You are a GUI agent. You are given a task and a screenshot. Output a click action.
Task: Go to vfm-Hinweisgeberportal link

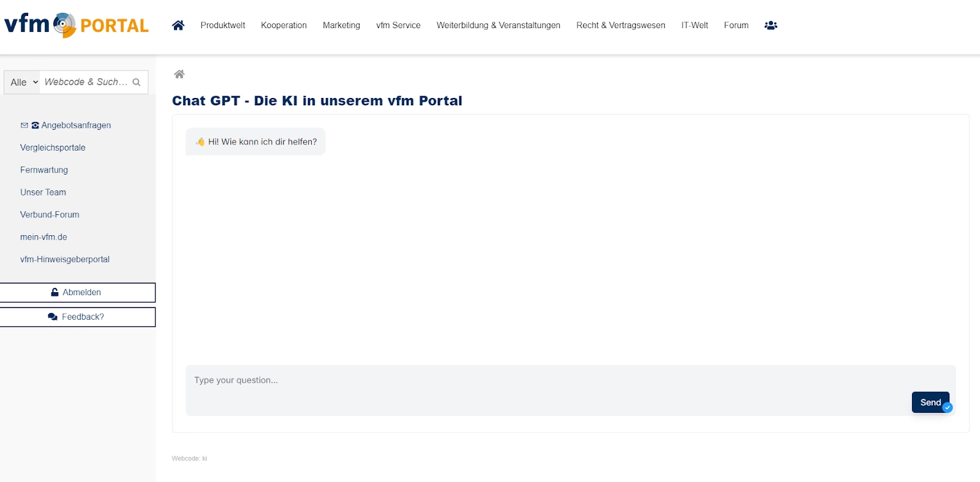coord(65,259)
